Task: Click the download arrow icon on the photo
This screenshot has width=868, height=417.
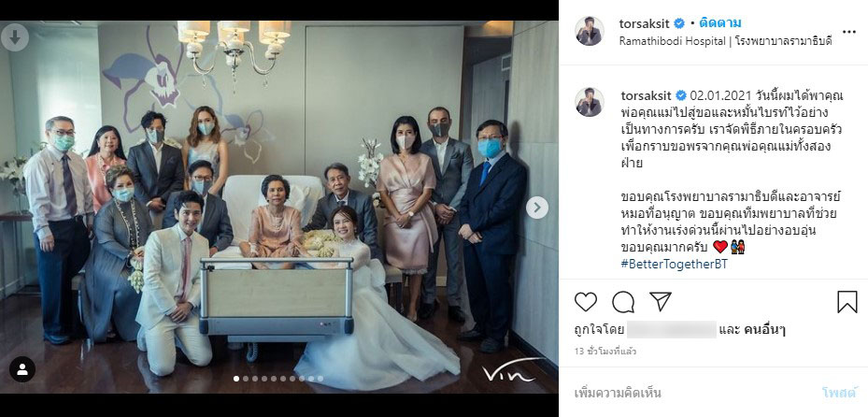Action: coord(15,38)
